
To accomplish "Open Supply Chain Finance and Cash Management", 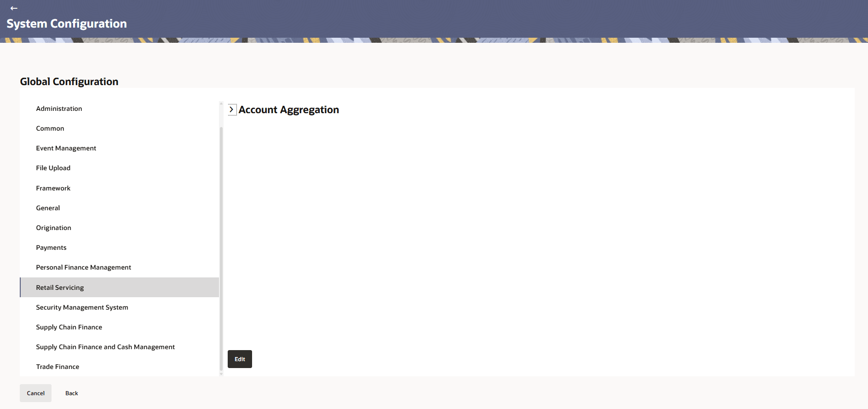I will [x=119, y=347].
